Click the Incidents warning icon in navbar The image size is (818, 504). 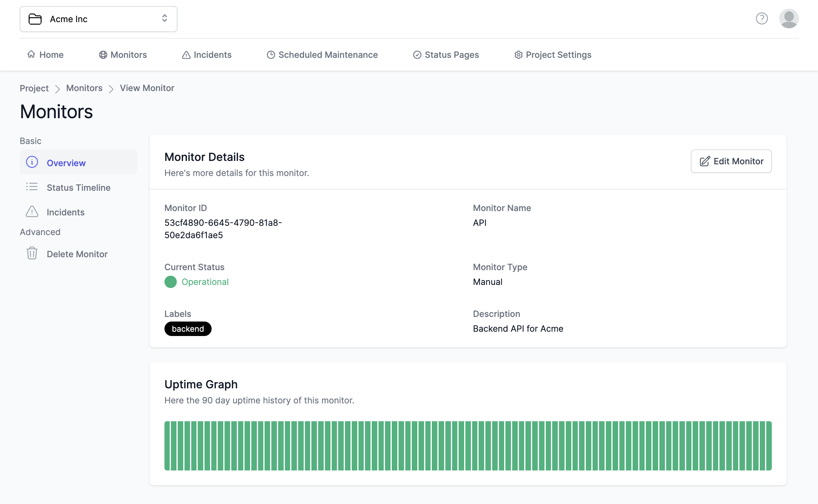pos(186,55)
